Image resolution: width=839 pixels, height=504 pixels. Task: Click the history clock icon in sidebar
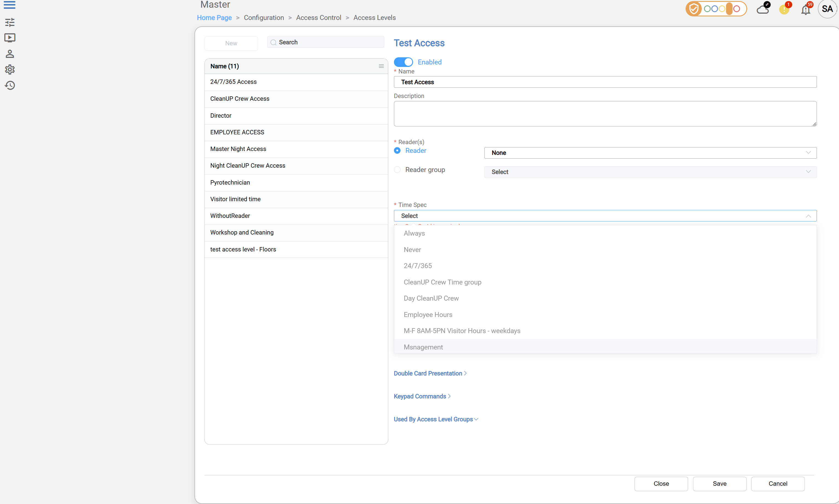click(x=10, y=85)
